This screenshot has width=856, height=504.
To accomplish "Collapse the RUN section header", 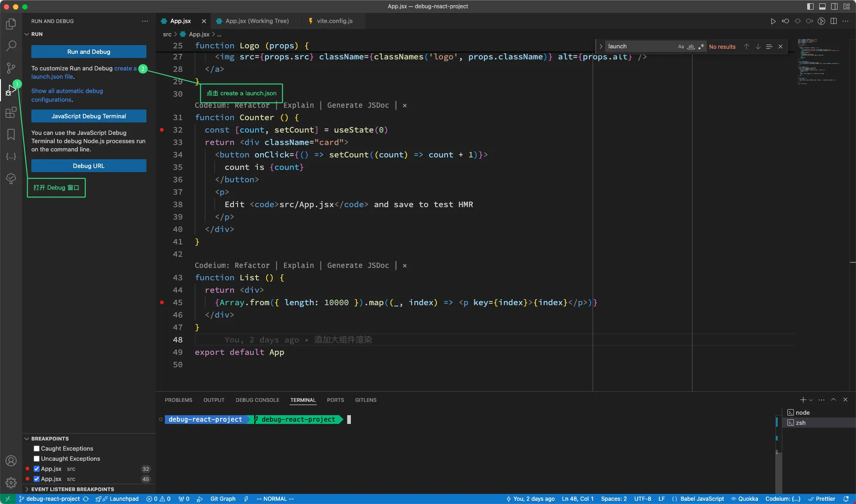I will pyautogui.click(x=37, y=34).
